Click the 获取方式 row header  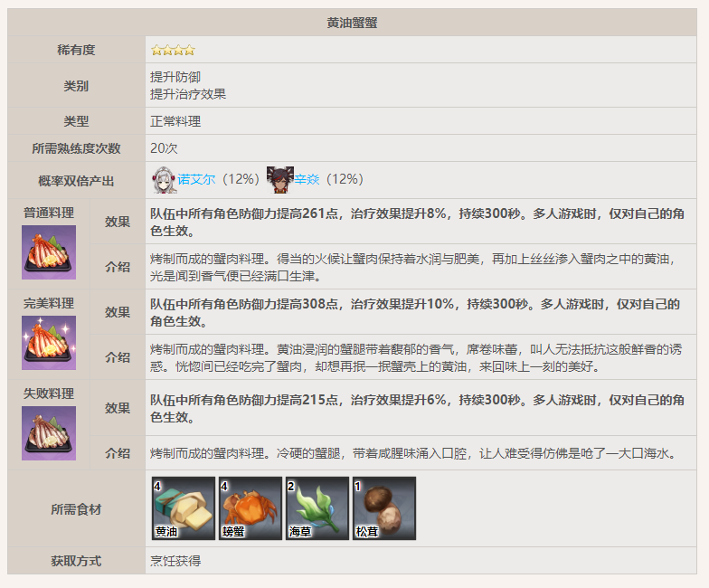pos(76,561)
